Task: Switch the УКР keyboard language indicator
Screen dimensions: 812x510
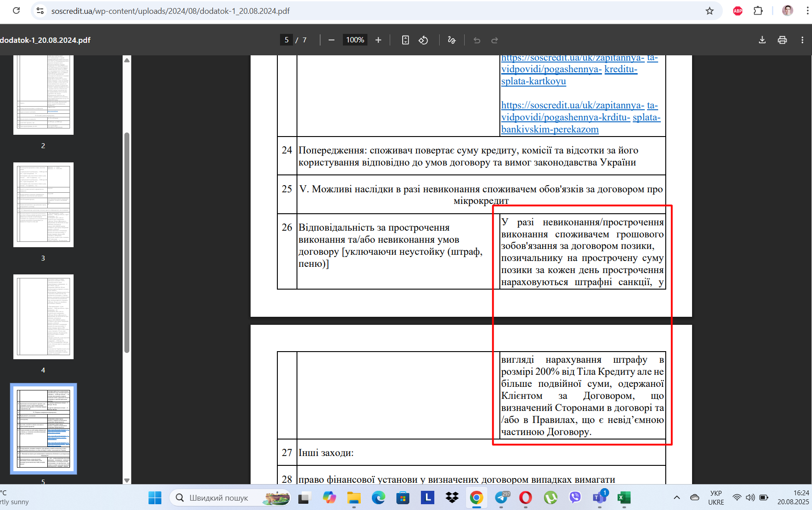Action: 716,498
